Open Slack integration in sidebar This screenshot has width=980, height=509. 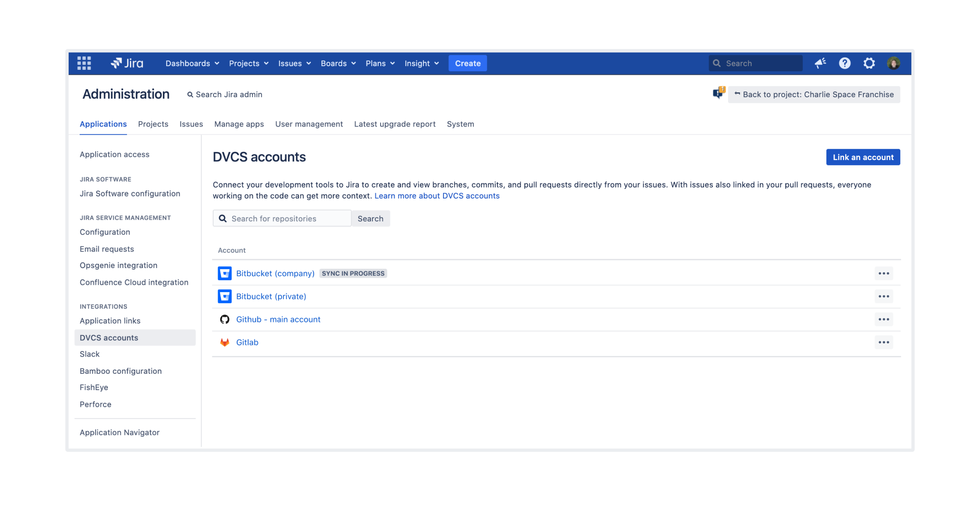[x=89, y=354]
